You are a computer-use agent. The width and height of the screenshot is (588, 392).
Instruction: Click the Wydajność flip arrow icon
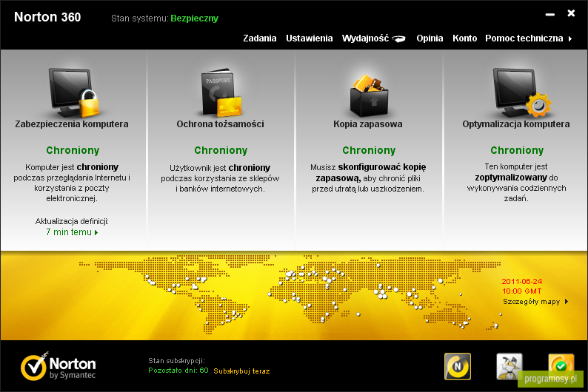398,38
